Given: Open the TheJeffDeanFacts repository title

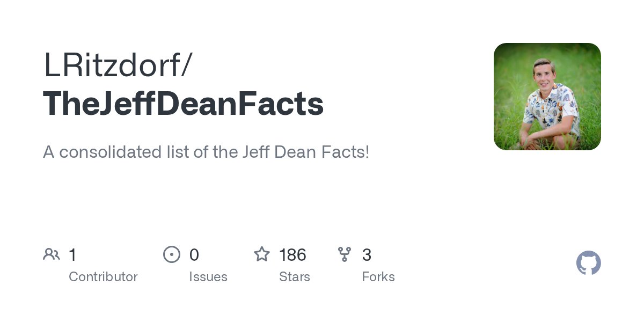Looking at the screenshot, I should coord(183,104).
